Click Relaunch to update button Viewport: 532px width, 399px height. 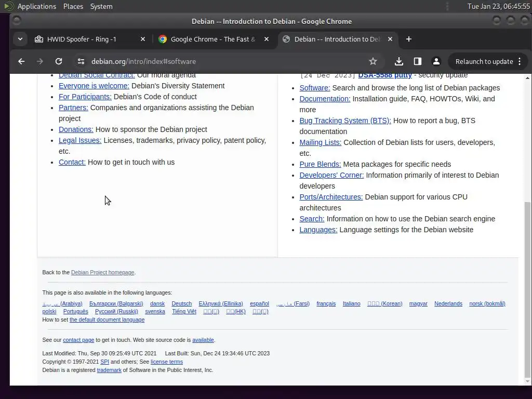[x=484, y=61]
